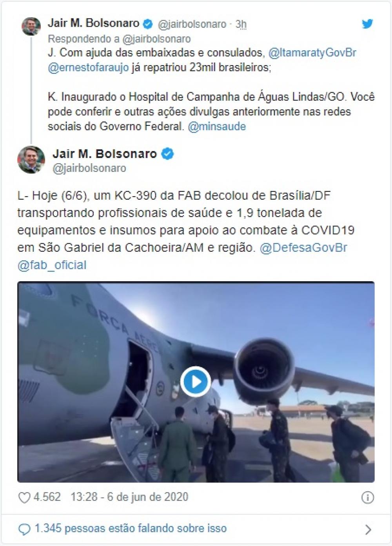
Task: Open the tweet info icon
Action: click(x=367, y=497)
